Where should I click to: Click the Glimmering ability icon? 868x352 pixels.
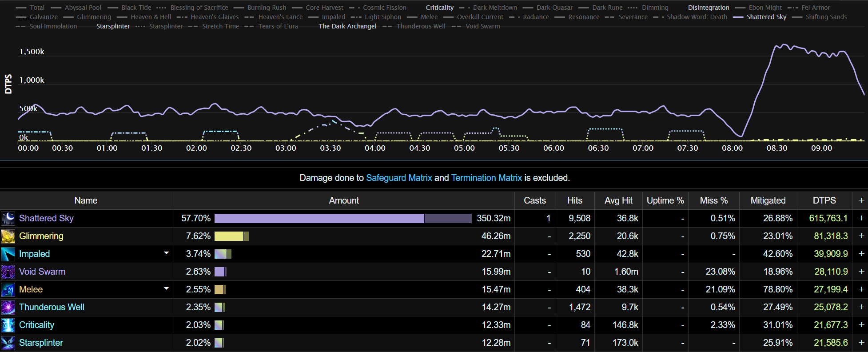8,236
